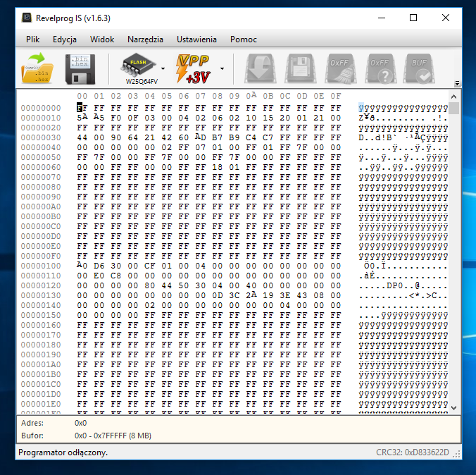Click the erase chip 0xFF broom icon
The image size is (476, 475).
(342, 68)
